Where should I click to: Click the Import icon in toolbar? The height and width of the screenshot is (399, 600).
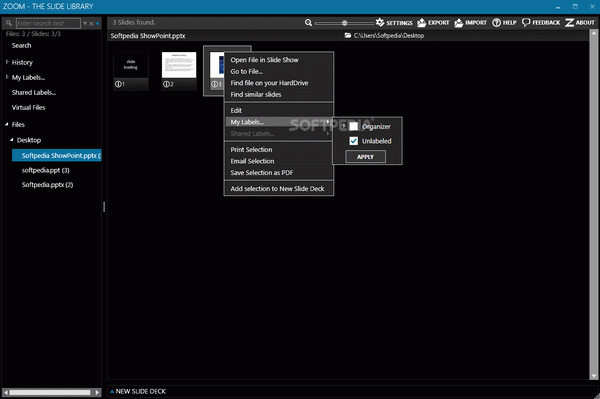pos(458,23)
